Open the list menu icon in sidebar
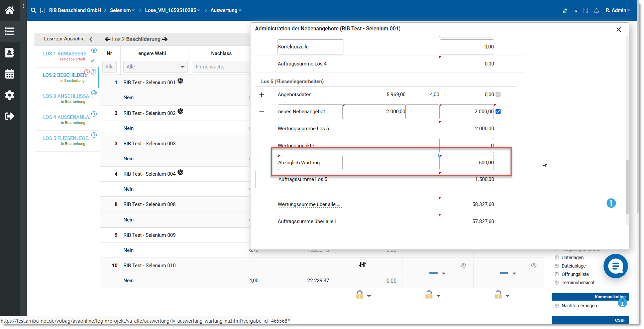Viewport: 644px width, 329px height. point(9,31)
